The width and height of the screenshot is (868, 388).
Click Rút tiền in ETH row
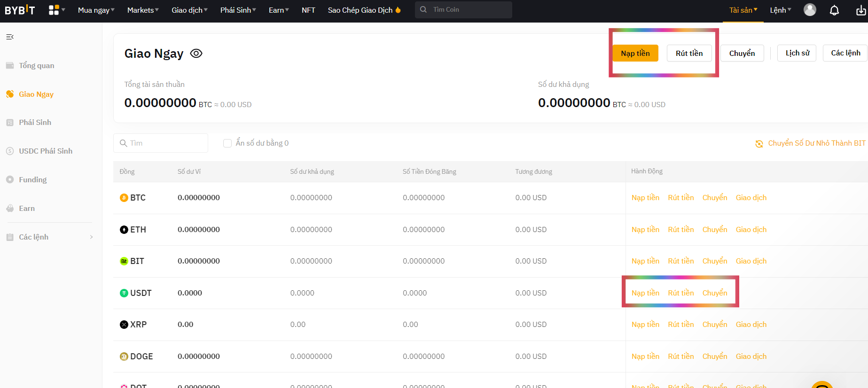click(681, 230)
